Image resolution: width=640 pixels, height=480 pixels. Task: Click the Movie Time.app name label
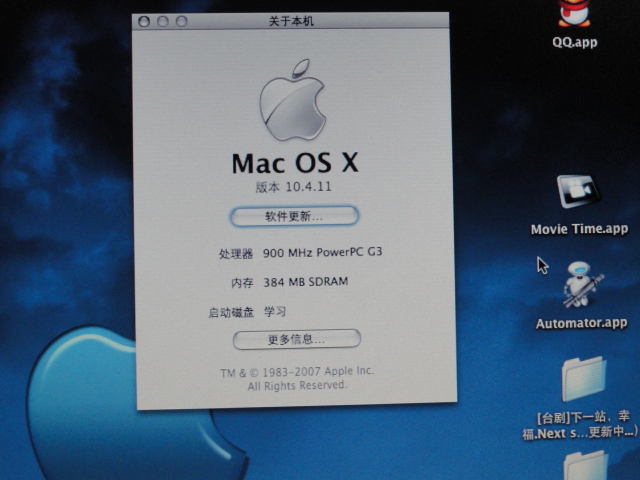point(579,229)
